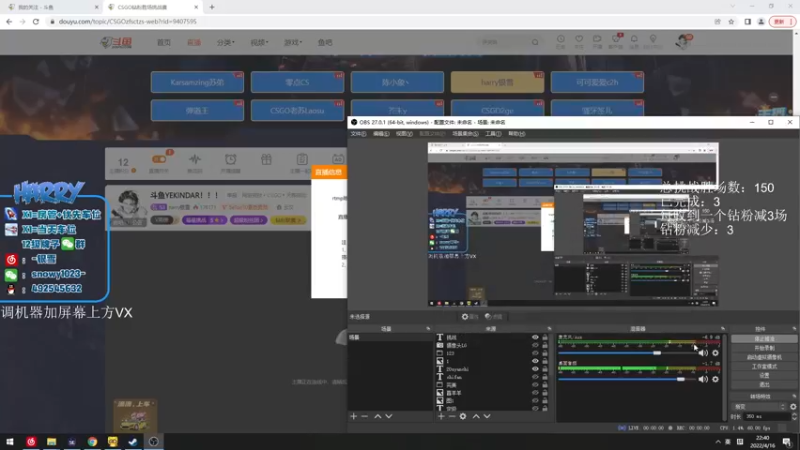Open the harry极雪 streamer button
The width and height of the screenshot is (800, 450).
[x=497, y=82]
